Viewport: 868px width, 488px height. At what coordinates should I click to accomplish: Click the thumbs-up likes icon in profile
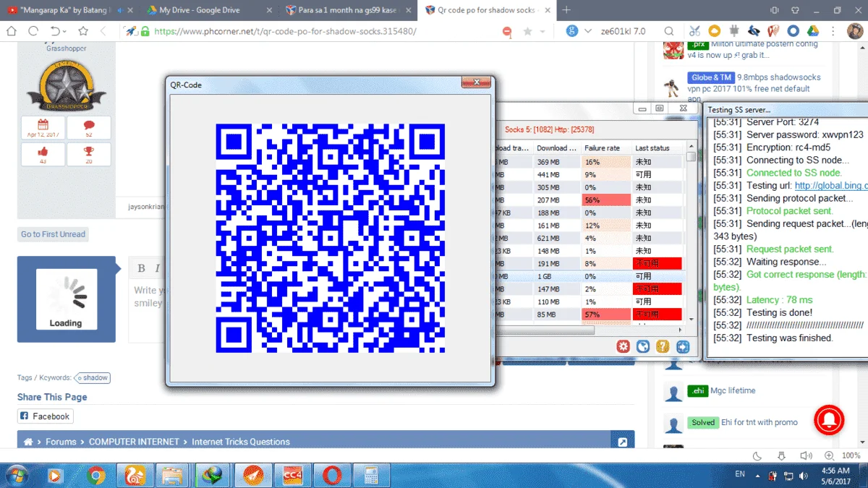pyautogui.click(x=43, y=152)
